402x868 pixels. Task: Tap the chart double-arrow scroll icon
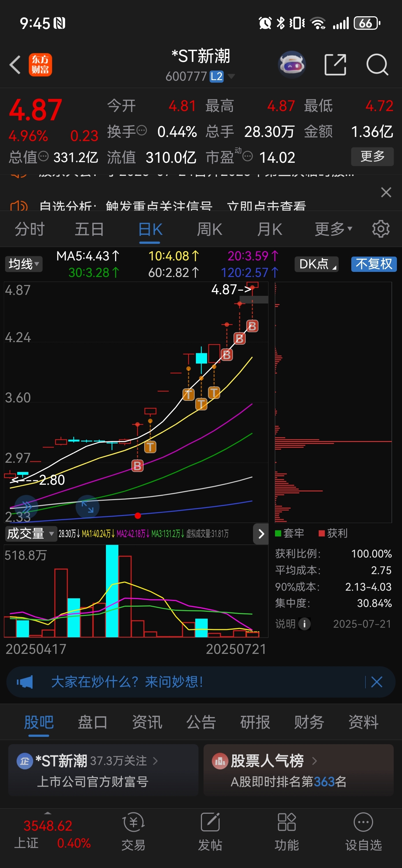coord(26,506)
